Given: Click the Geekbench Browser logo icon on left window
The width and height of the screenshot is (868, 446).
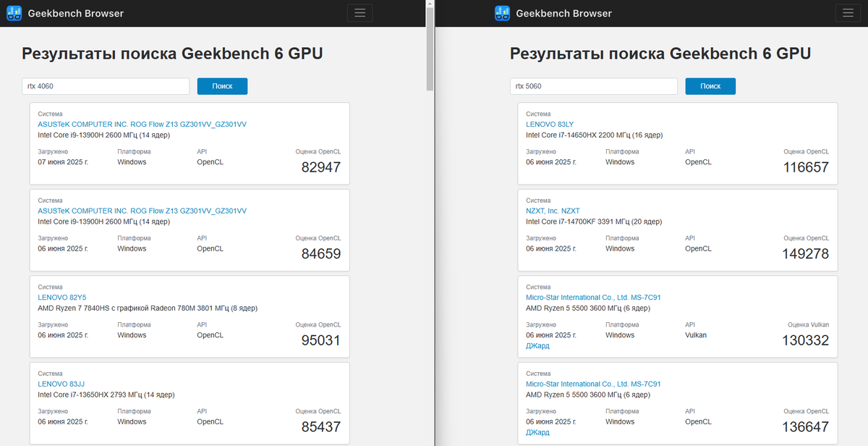Looking at the screenshot, I should 14,12.
